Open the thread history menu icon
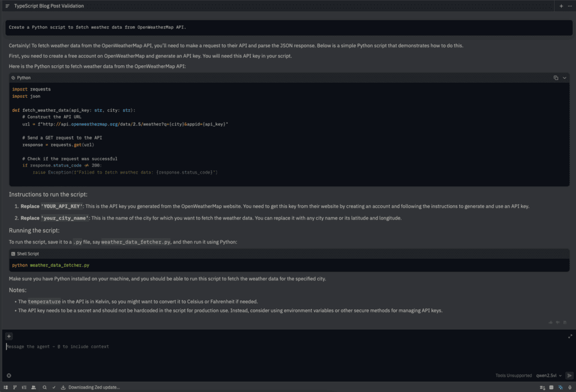Image resolution: width=576 pixels, height=392 pixels. coord(7,6)
